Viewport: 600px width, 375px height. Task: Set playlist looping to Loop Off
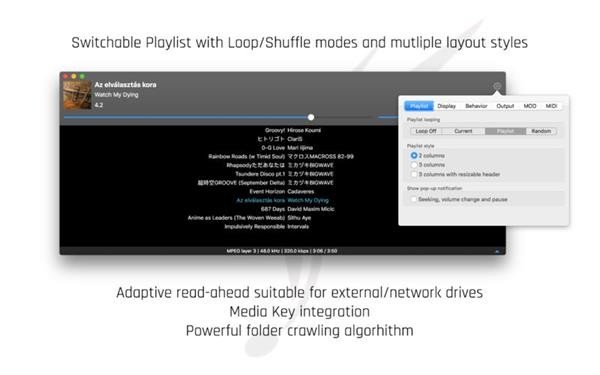coord(426,131)
